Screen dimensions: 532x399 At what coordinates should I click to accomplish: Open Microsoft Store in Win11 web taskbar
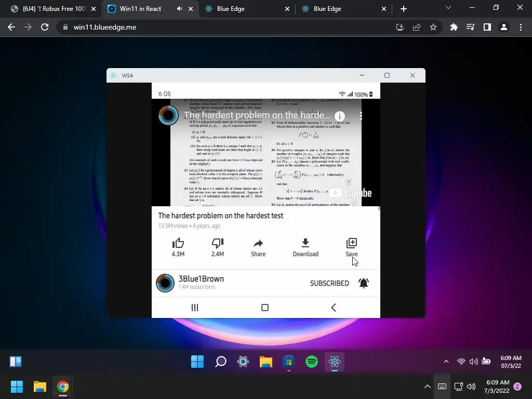click(x=289, y=362)
